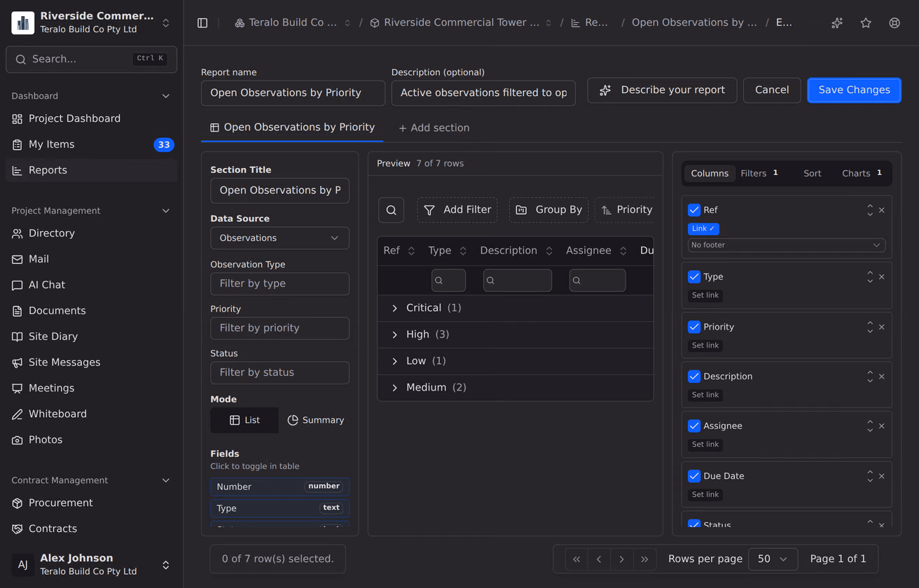Screen dimensions: 919x588
Task: Uncheck the Due Date column checkbox
Action: pyautogui.click(x=694, y=476)
